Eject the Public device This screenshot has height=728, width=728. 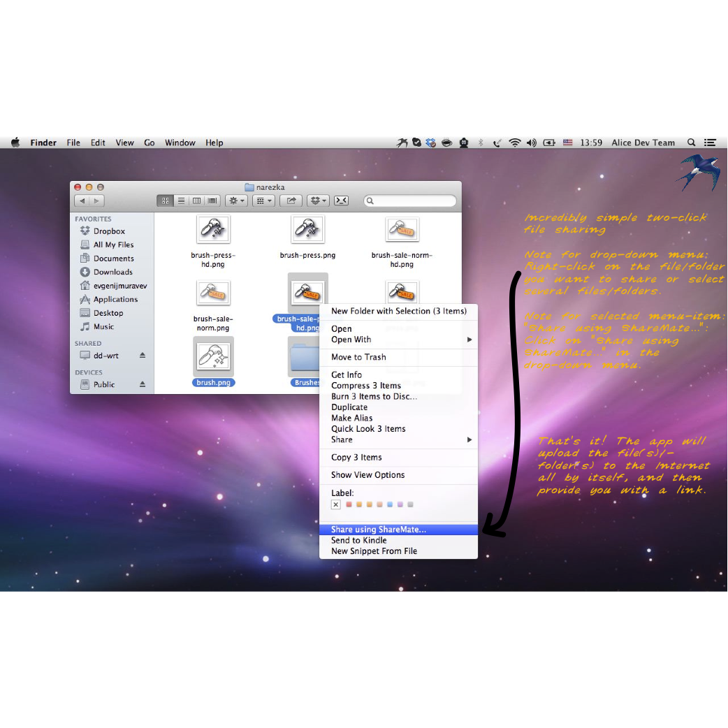(143, 384)
